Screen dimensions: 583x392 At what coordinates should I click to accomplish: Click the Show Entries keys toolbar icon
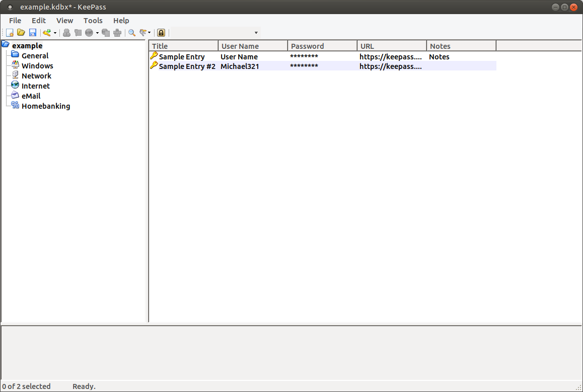pos(143,33)
